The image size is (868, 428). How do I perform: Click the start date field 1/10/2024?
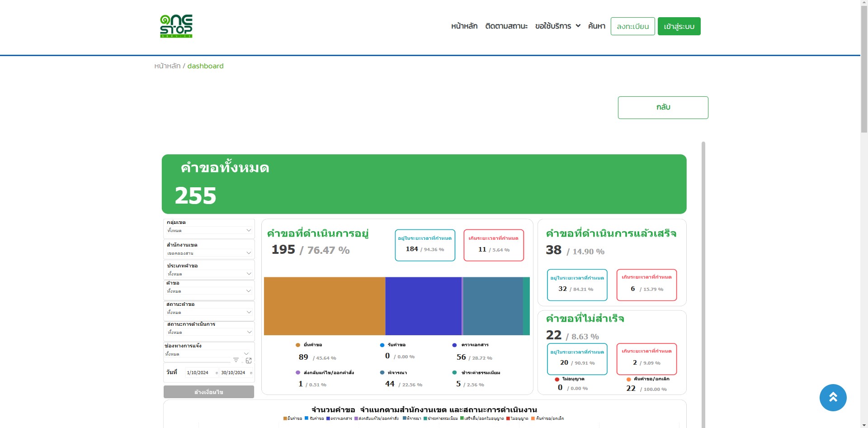(198, 373)
